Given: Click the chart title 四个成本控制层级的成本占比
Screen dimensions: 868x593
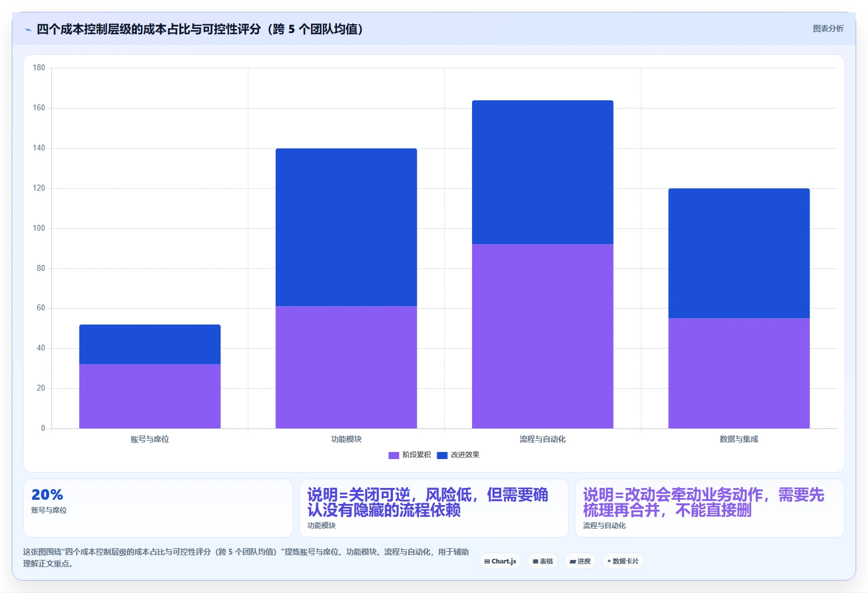Looking at the screenshot, I should point(200,29).
